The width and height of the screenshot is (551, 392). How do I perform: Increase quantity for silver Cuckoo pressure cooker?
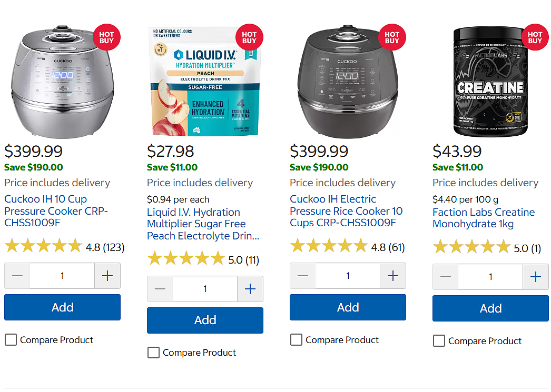(107, 276)
